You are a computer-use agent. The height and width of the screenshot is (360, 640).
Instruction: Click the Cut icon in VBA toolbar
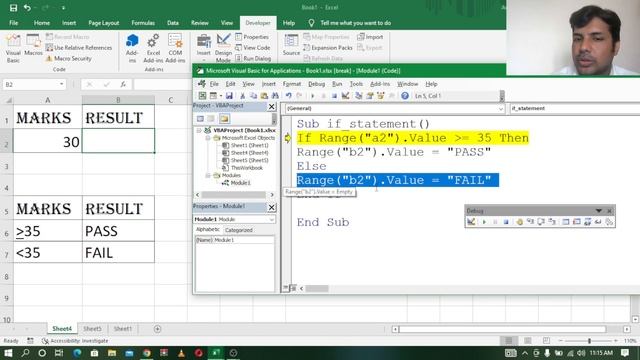(x=242, y=96)
